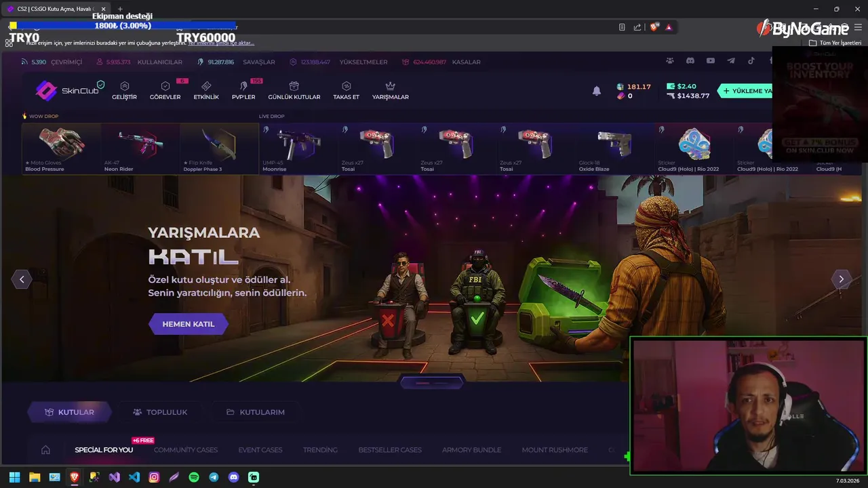868x488 pixels.
Task: Open Visual Studio Code from taskbar
Action: tap(134, 477)
